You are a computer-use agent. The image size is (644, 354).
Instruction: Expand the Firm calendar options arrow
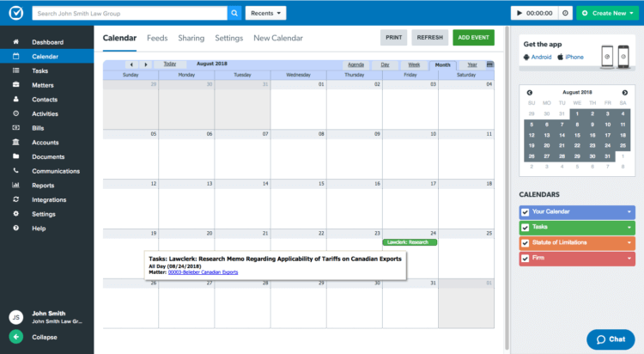tap(629, 259)
